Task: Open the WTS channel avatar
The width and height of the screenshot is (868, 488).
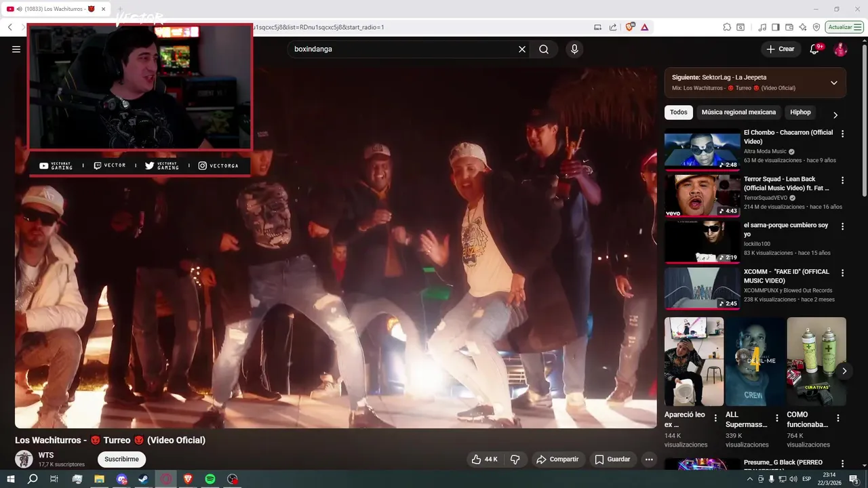Action: point(24,459)
